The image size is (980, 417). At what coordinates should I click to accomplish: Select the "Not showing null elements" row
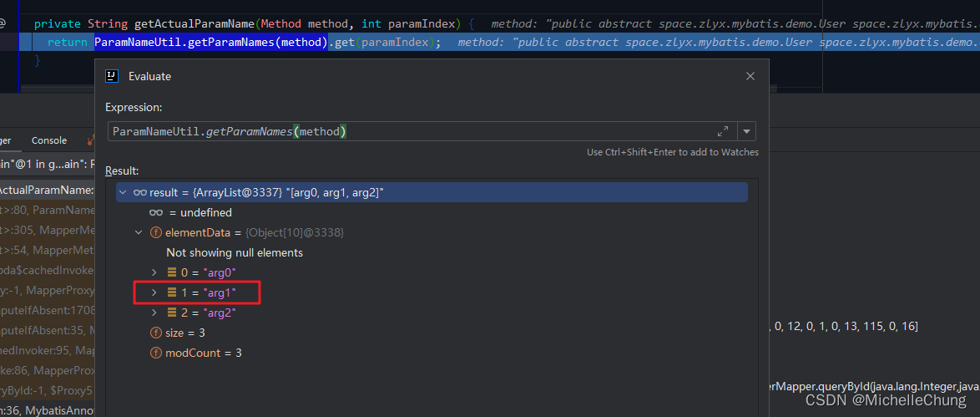click(x=235, y=252)
